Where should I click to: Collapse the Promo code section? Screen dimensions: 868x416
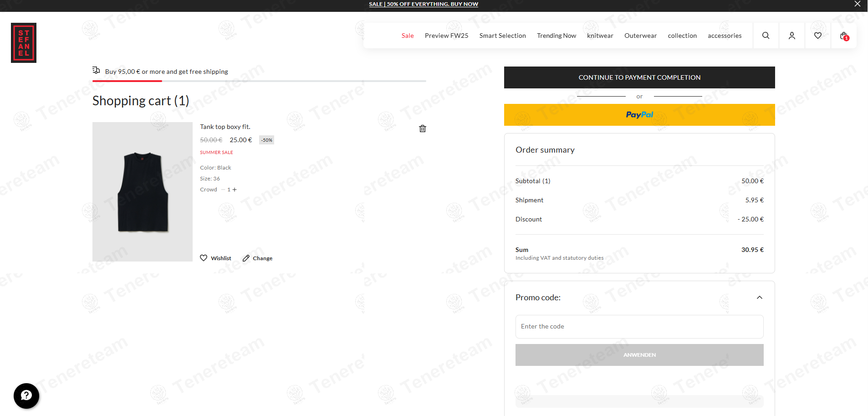[x=760, y=298]
